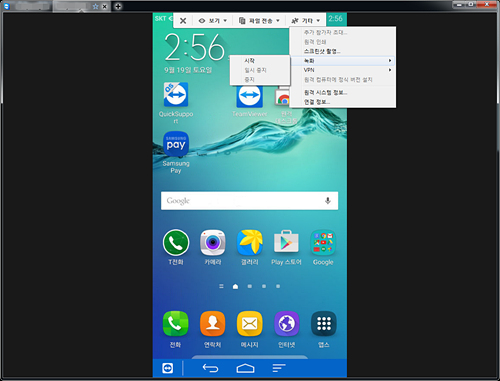Launch the Play Store app
Viewport: 500px width, 381px height.
pos(286,242)
